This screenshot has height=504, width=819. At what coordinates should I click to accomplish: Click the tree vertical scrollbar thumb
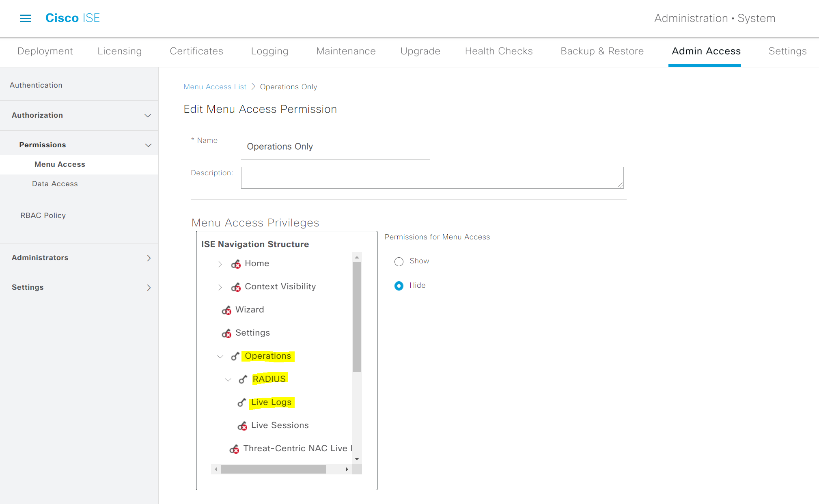click(x=357, y=317)
